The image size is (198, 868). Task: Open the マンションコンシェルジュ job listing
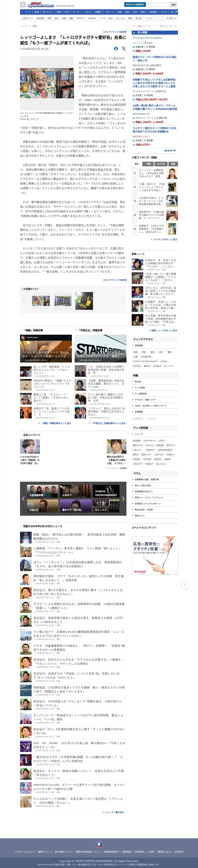(x=147, y=38)
